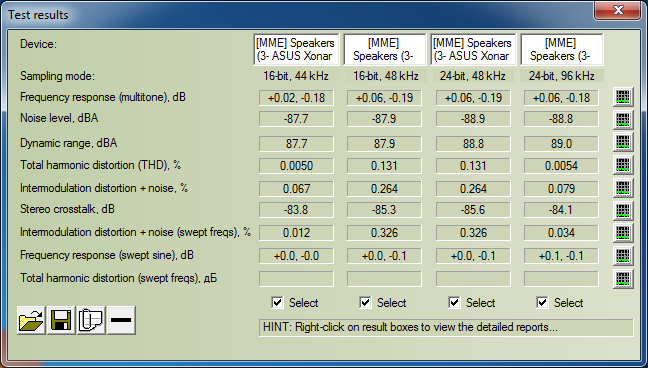Open the swept sine frequency response graph icon
648x368 pixels.
[623, 256]
